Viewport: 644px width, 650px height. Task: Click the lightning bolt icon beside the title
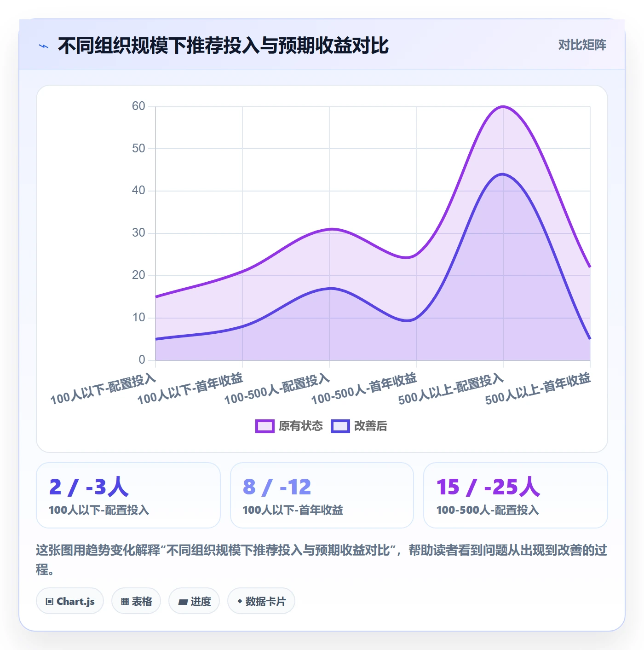[x=44, y=46]
